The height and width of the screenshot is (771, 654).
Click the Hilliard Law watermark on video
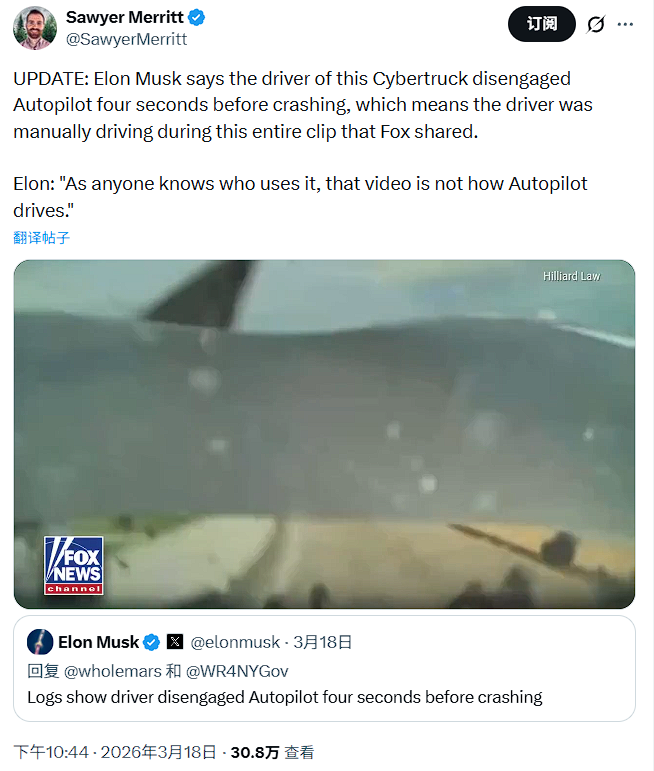[572, 276]
